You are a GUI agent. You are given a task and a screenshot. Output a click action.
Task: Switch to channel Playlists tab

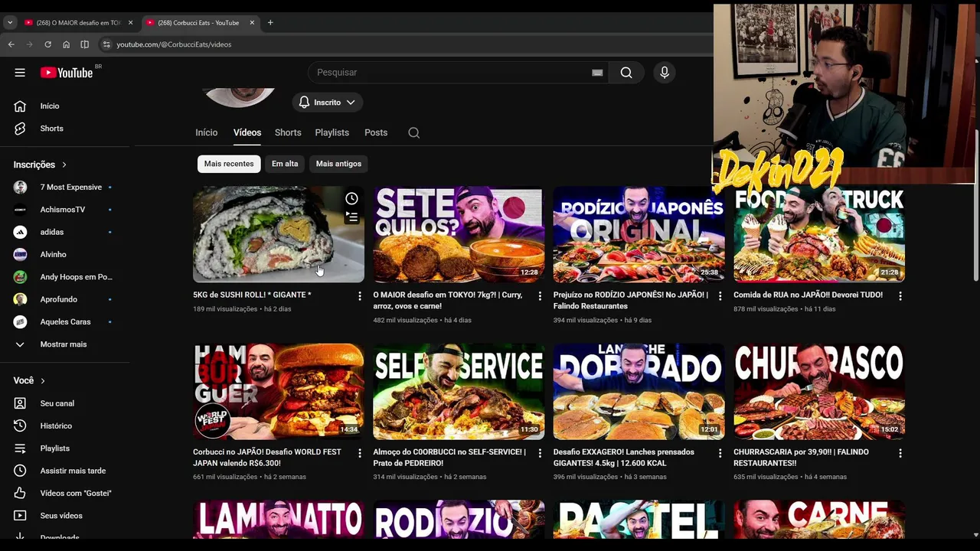click(332, 132)
